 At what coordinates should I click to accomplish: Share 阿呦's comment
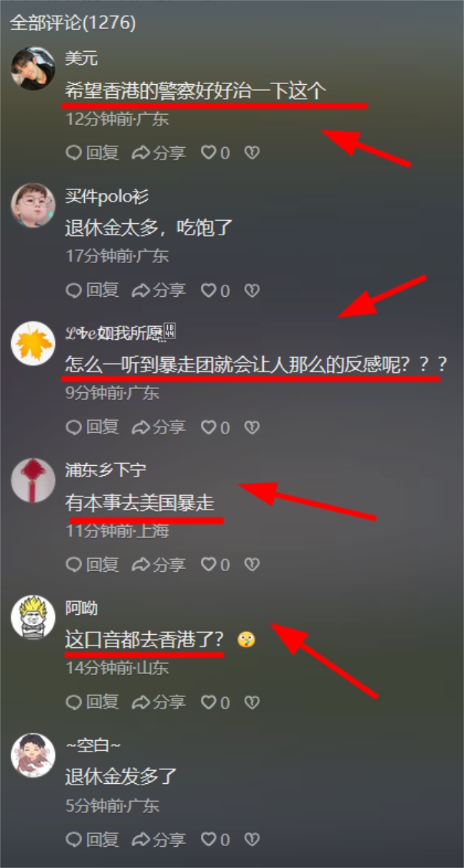point(159,702)
